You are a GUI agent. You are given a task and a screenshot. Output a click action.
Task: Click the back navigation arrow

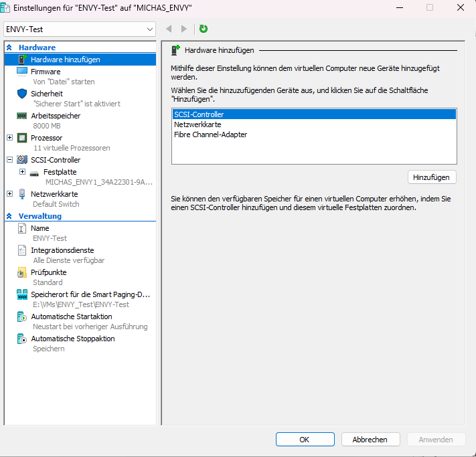click(169, 29)
